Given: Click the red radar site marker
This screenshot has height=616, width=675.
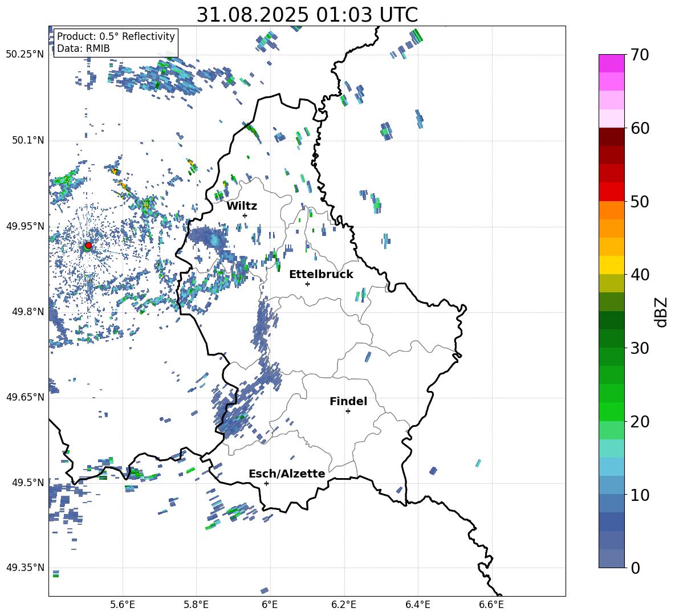Looking at the screenshot, I should point(88,245).
